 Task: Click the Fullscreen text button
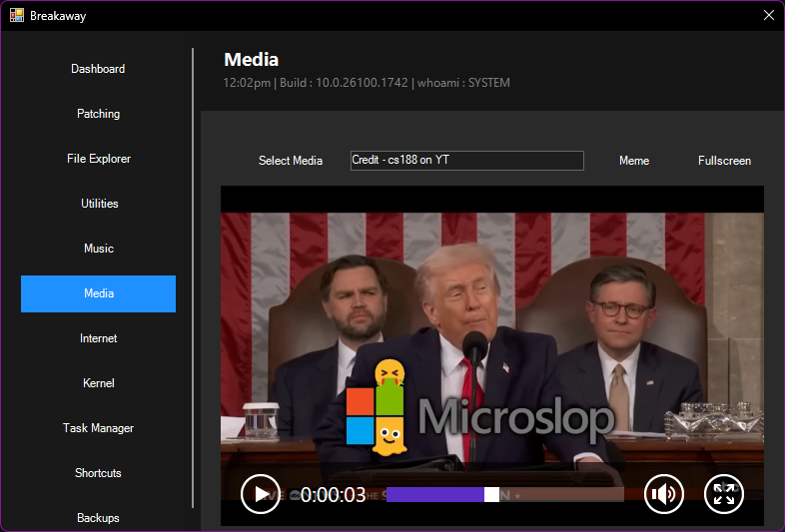coord(724,161)
